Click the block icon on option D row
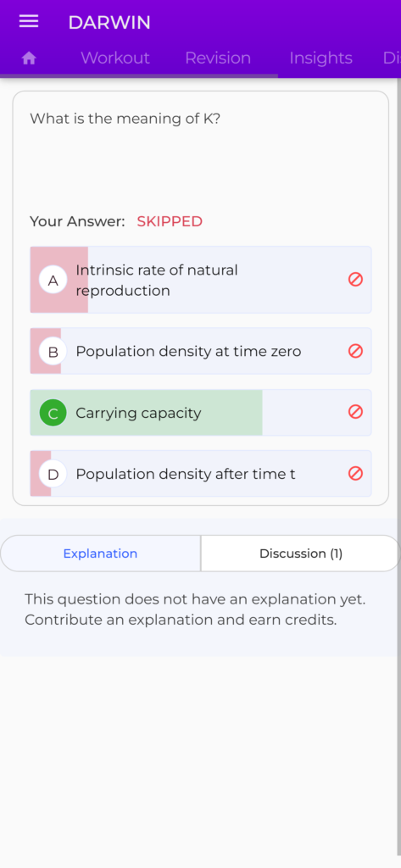 coord(355,473)
